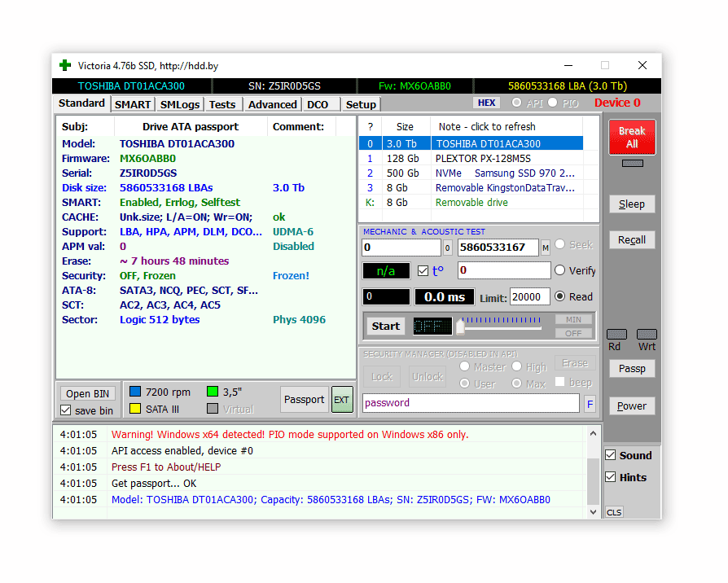
Task: Click log scrollbar up arrow
Action: pyautogui.click(x=593, y=433)
